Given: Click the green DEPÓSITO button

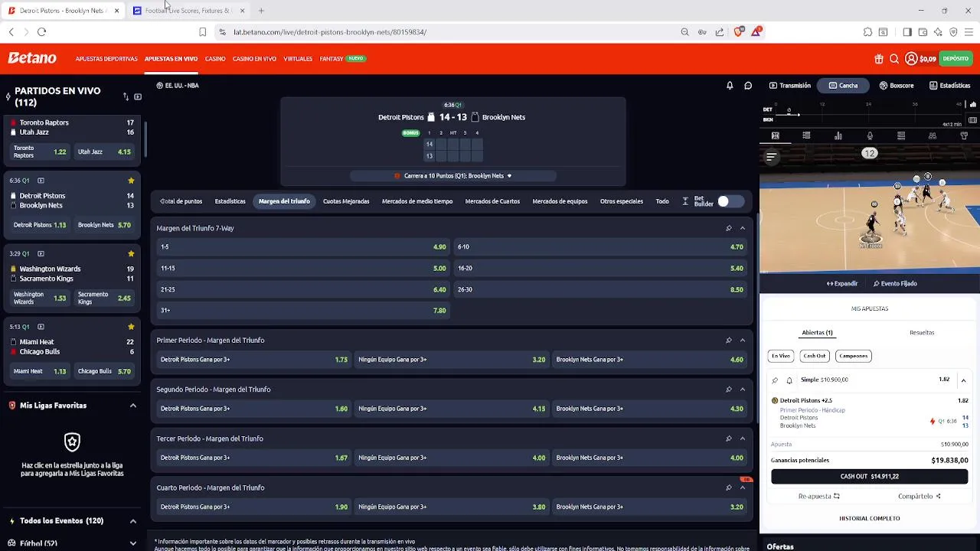Looking at the screenshot, I should (x=955, y=59).
